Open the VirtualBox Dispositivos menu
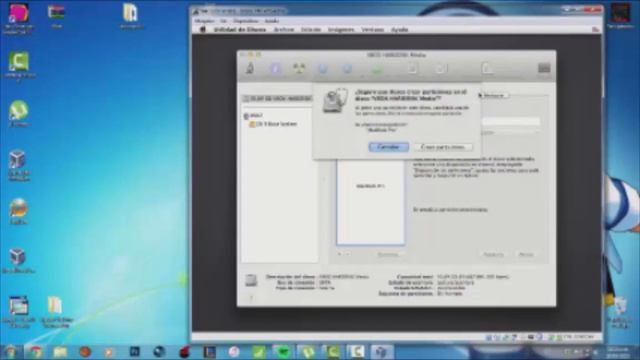 pyautogui.click(x=245, y=21)
